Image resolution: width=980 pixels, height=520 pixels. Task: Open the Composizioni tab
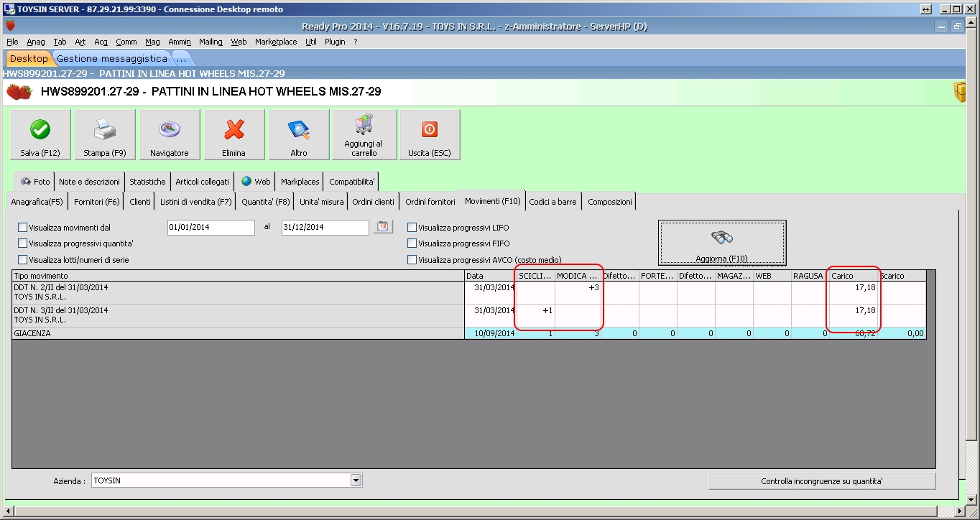(610, 202)
